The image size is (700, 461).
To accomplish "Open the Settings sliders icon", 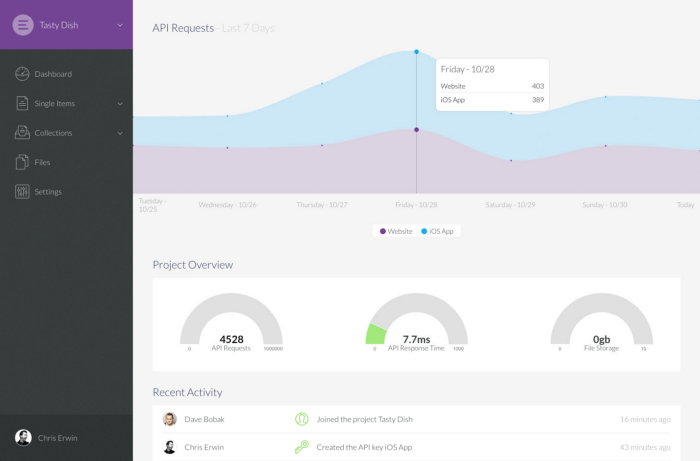I will pyautogui.click(x=22, y=191).
